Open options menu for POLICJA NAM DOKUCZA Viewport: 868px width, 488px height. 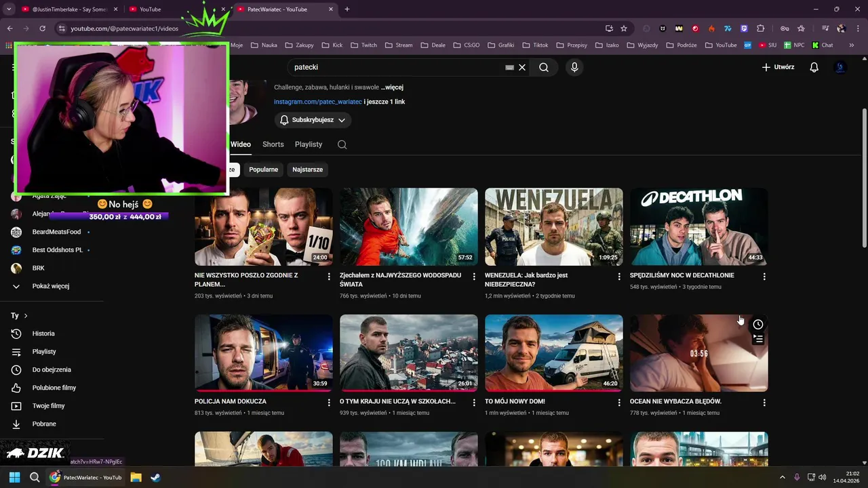329,403
